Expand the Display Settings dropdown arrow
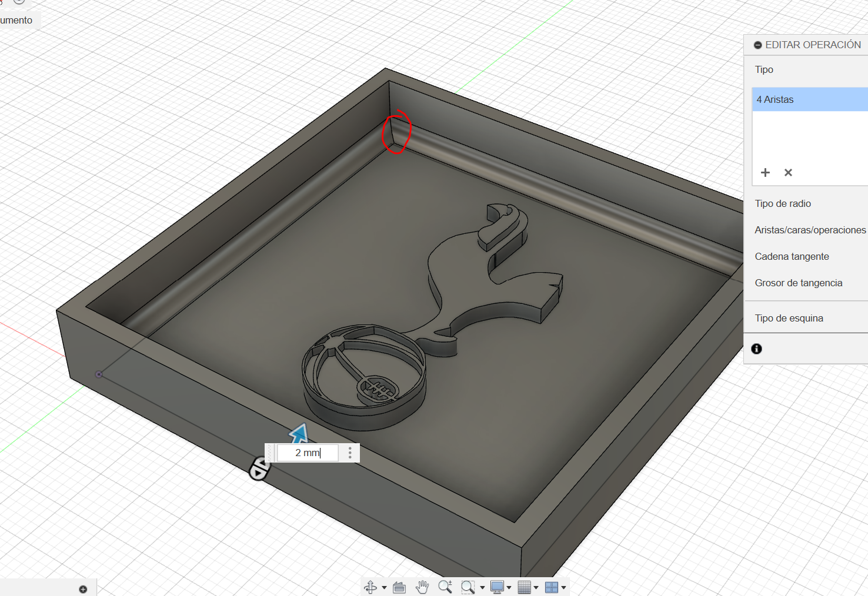The width and height of the screenshot is (868, 596). coord(509,587)
